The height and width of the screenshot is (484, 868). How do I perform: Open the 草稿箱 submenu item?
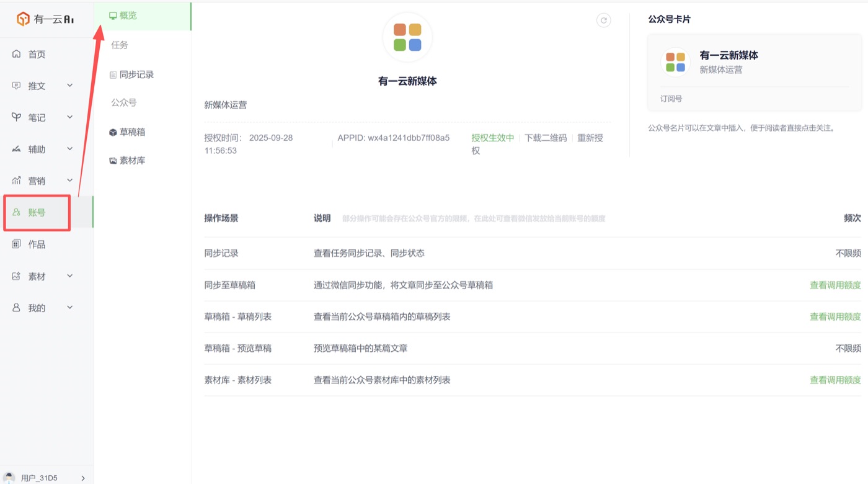tap(132, 132)
